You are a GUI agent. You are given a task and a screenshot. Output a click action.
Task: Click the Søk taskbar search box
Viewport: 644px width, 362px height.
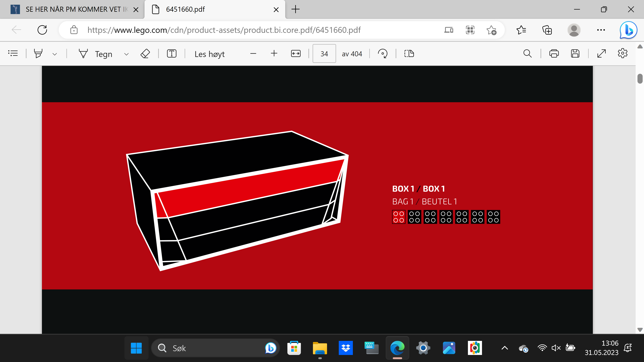(215, 348)
